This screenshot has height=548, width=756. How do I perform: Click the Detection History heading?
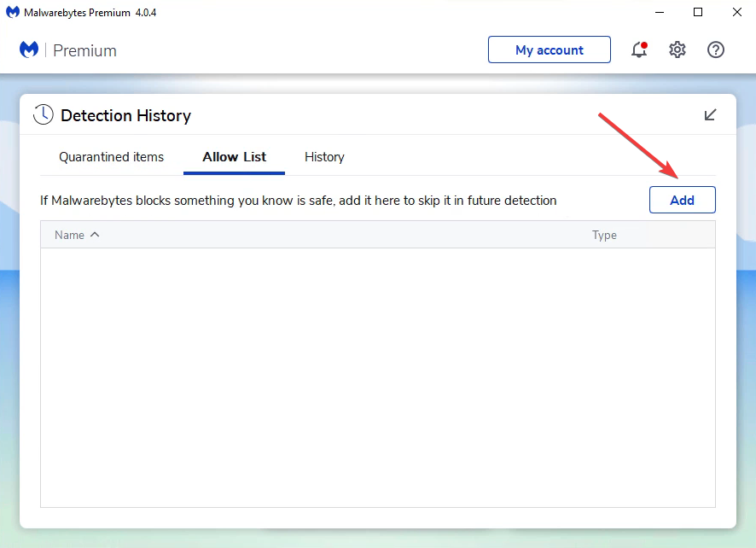[x=125, y=116]
